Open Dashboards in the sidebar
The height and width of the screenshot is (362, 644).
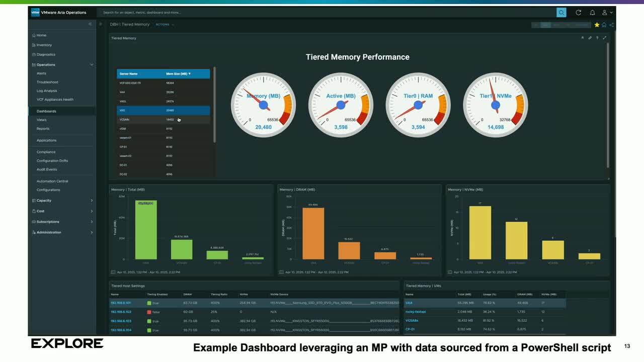point(46,111)
